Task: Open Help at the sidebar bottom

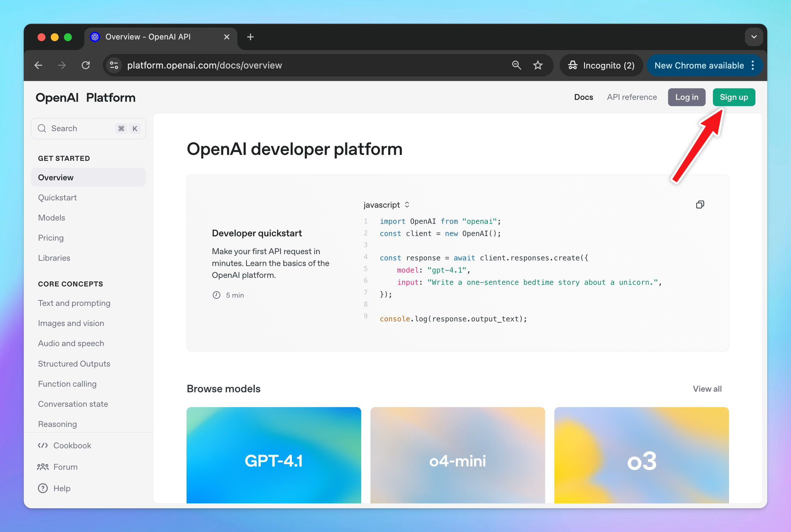Action: (62, 488)
